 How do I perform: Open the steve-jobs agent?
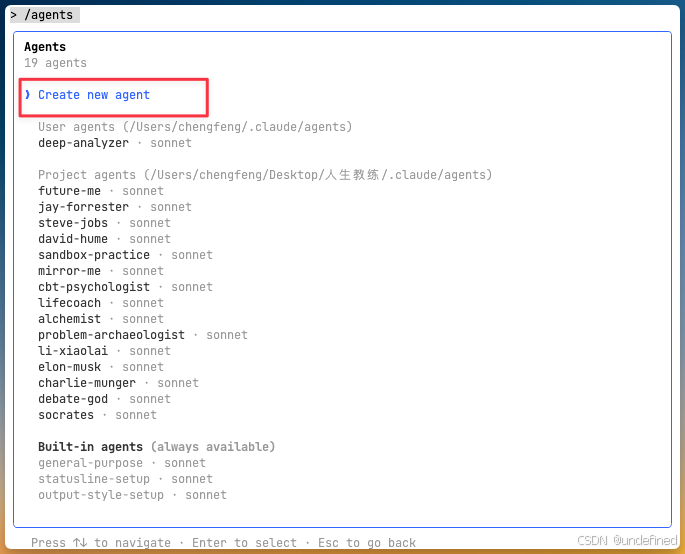click(104, 223)
